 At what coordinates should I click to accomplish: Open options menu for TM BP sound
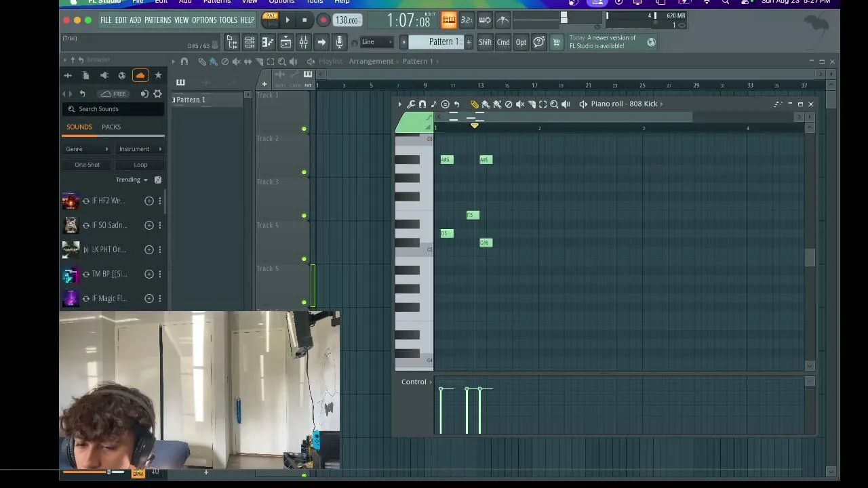[x=160, y=274]
